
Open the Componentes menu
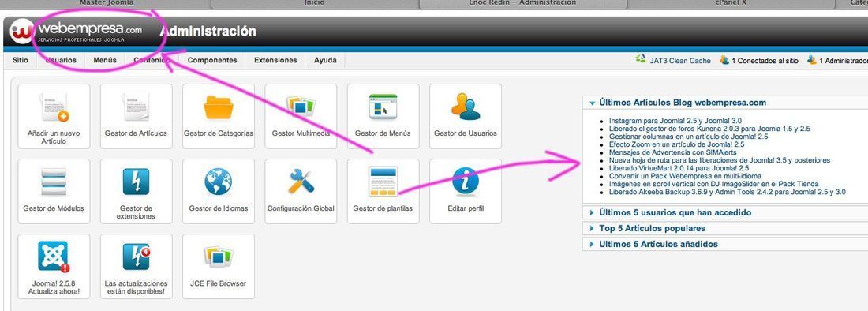pos(212,60)
